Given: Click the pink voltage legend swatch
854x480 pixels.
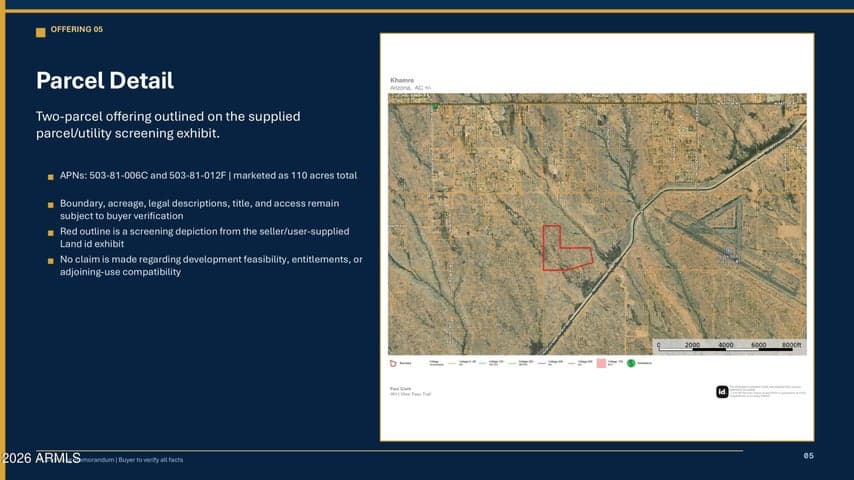Looking at the screenshot, I should pos(601,363).
